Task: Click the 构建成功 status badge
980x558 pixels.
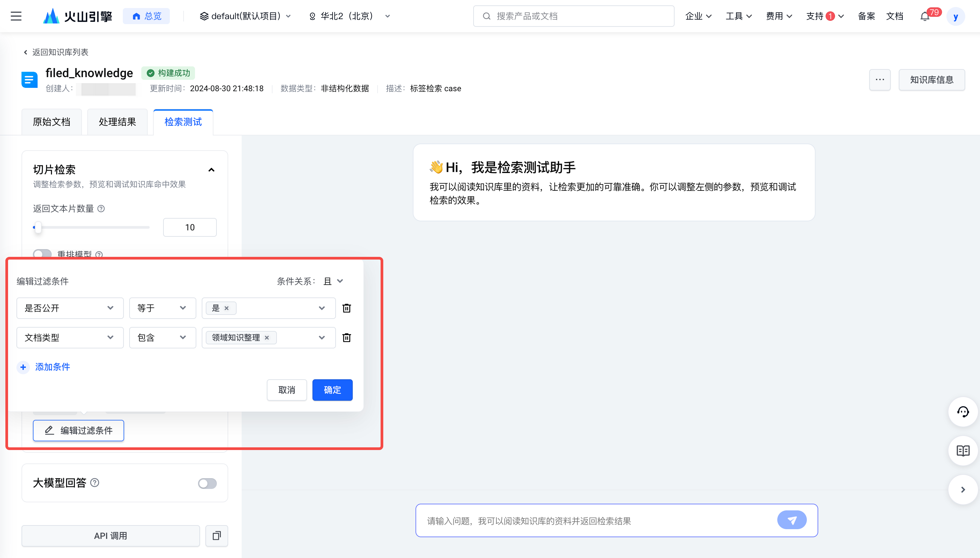Action: [168, 73]
